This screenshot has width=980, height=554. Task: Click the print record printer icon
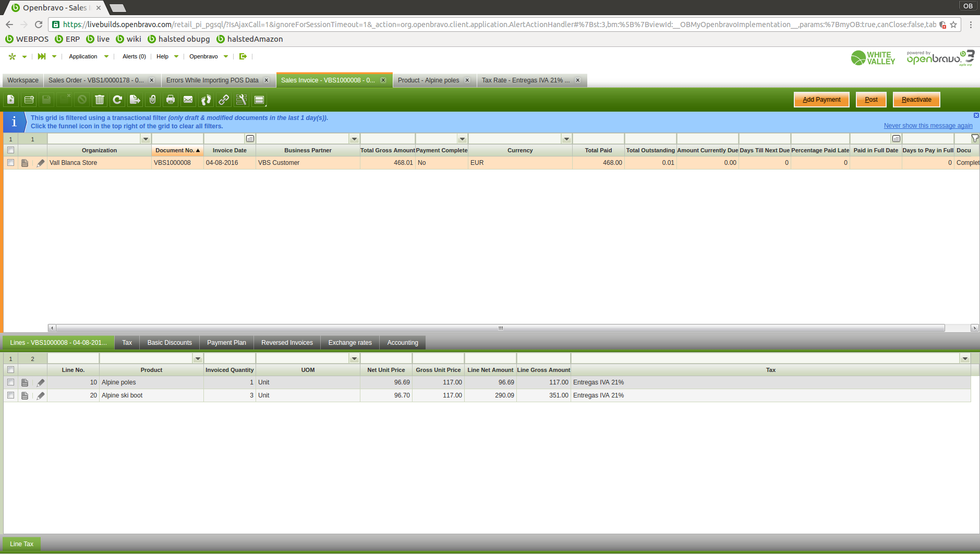(x=171, y=100)
